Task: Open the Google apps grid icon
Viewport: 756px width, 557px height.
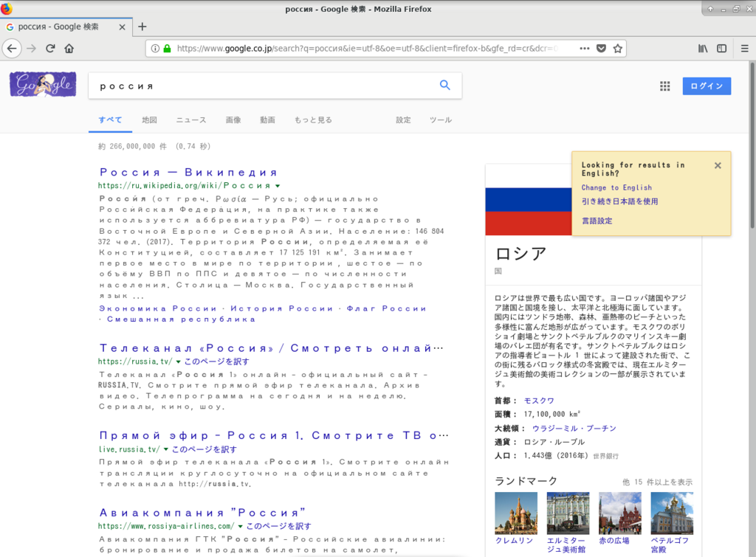Action: pyautogui.click(x=664, y=86)
